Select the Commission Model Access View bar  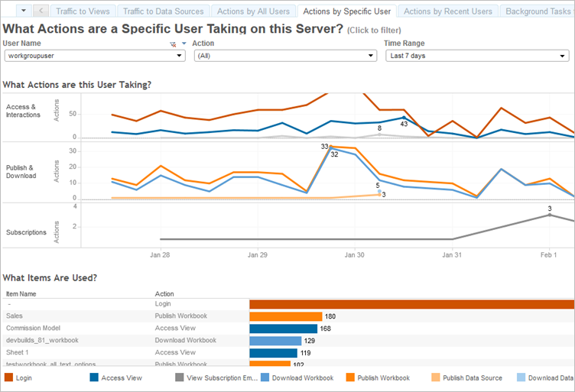284,329
